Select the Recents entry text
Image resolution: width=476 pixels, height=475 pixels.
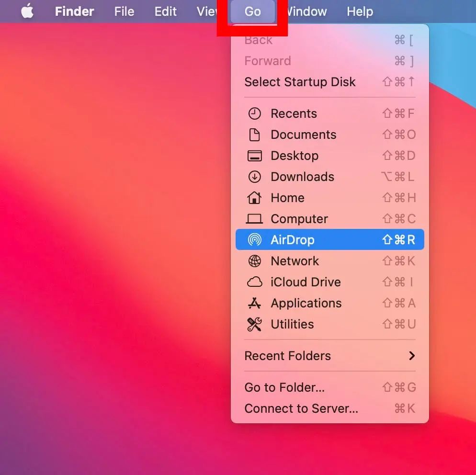point(294,113)
